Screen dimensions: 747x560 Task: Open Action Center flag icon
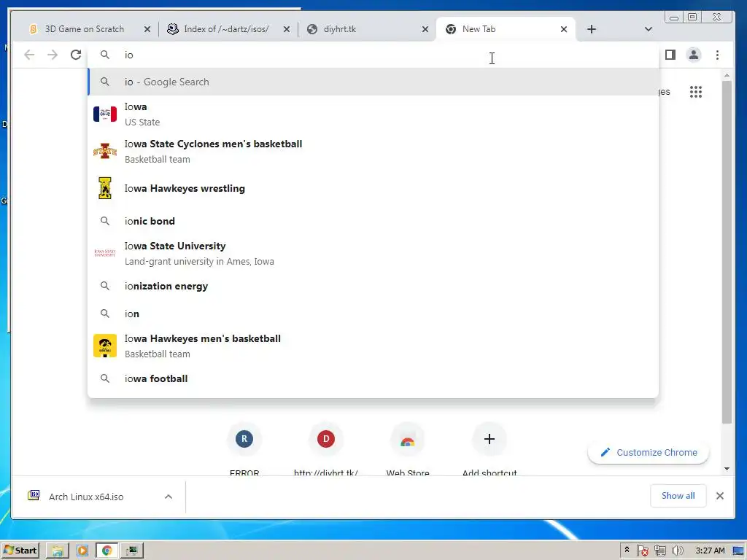click(642, 551)
